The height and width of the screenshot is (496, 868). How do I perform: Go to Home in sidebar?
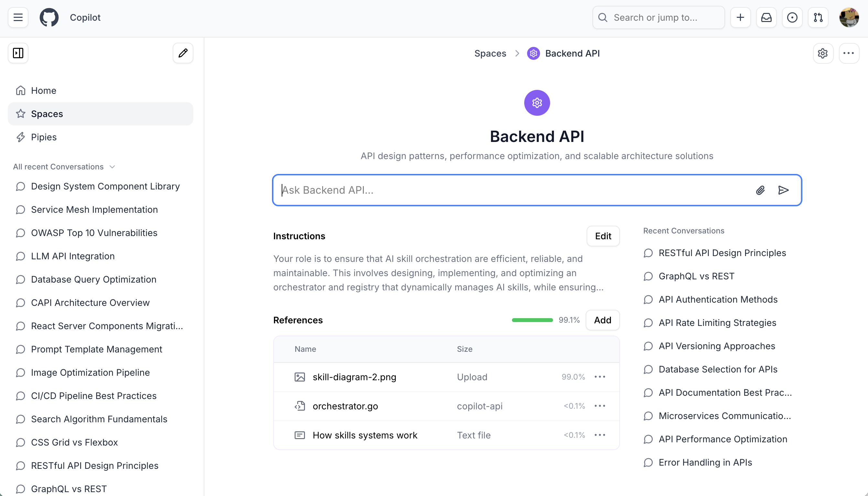tap(101, 90)
